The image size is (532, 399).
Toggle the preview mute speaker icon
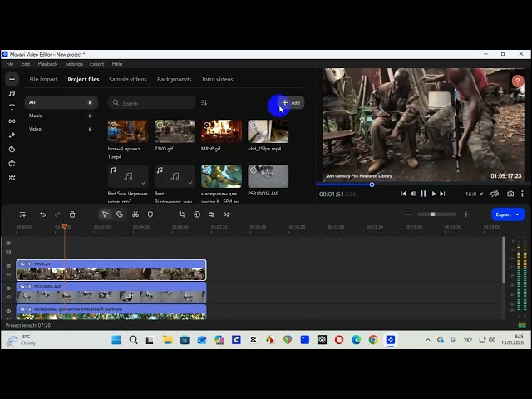[495, 194]
